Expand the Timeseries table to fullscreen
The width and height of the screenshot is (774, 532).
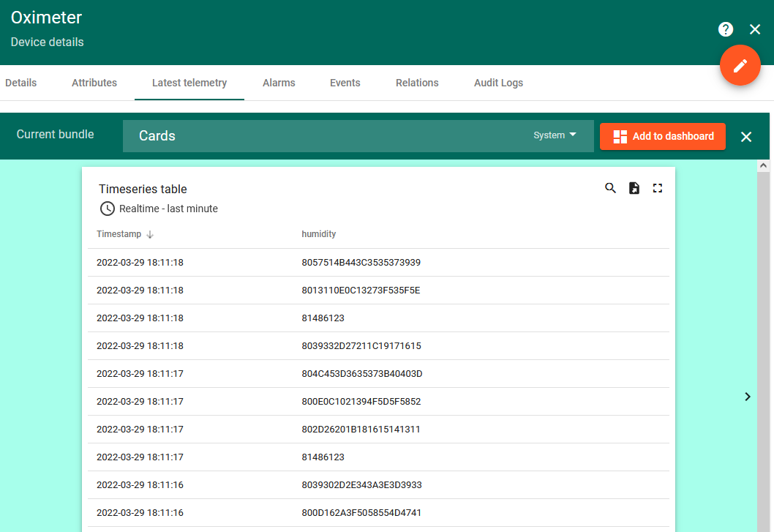pyautogui.click(x=657, y=188)
